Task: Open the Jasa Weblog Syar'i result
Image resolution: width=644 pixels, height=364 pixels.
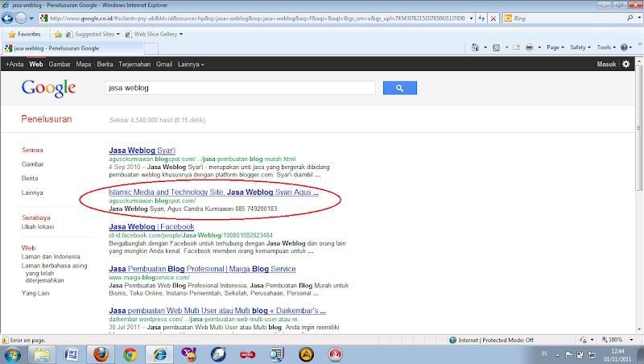Action: [142, 151]
